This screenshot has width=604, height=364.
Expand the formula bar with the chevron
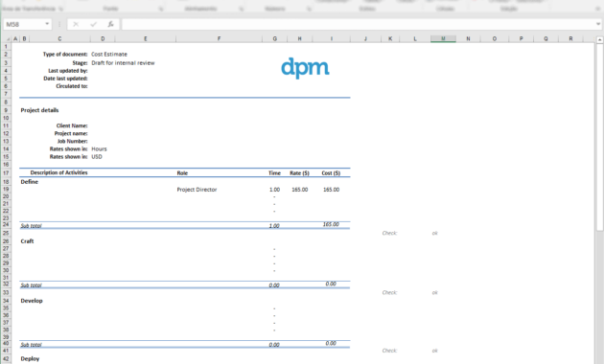point(598,24)
